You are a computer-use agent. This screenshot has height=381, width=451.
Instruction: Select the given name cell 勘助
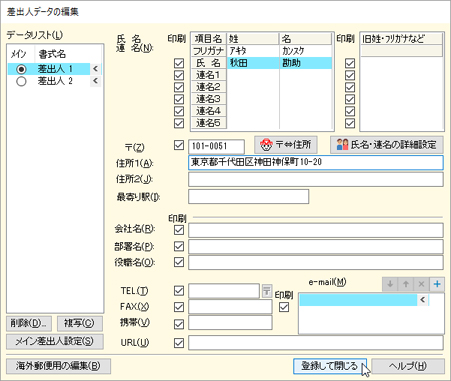(x=306, y=63)
